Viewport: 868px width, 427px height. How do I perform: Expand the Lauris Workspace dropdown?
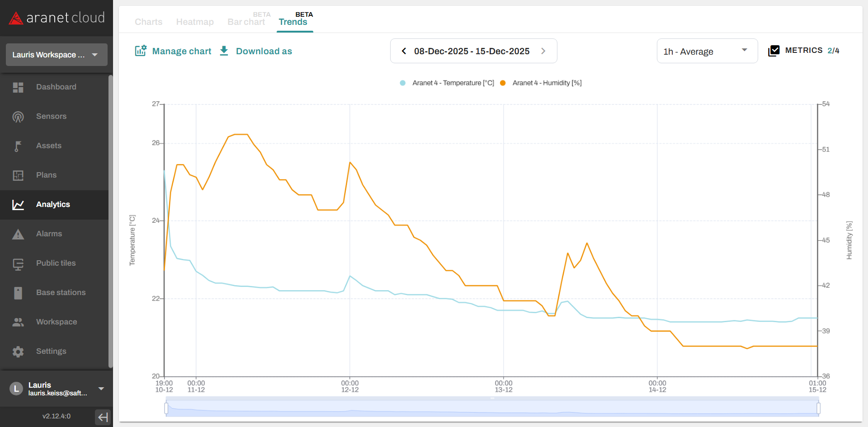(x=57, y=55)
